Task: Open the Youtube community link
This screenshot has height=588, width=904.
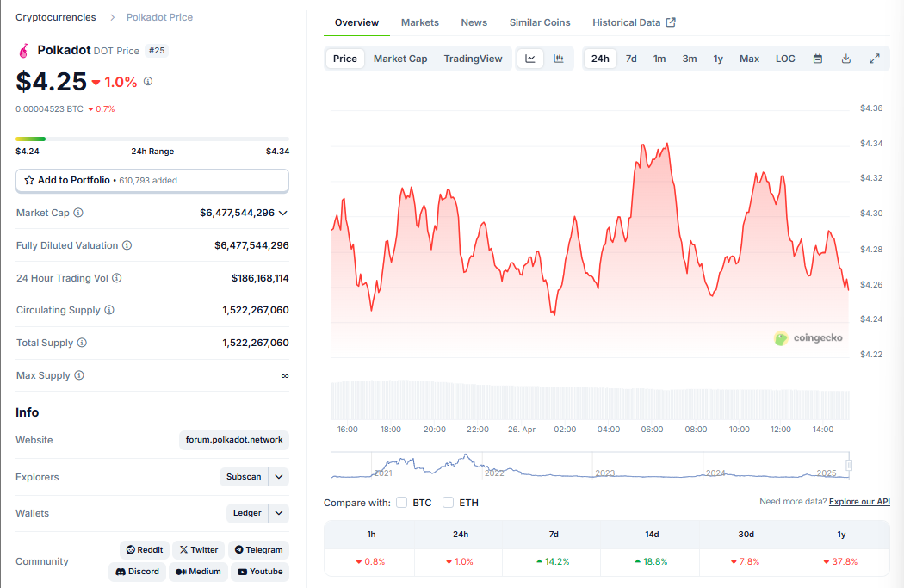Action: coord(260,572)
